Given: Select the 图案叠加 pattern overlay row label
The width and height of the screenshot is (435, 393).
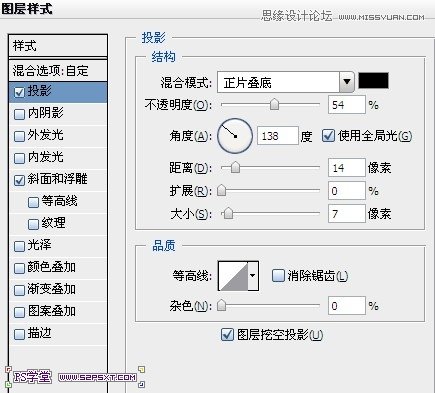Looking at the screenshot, I should pos(52,311).
